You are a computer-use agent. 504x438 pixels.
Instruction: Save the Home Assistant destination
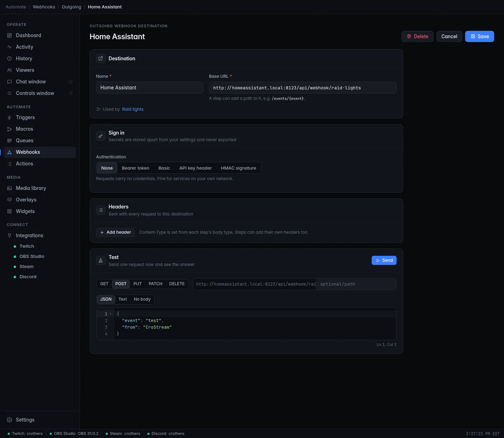[479, 36]
